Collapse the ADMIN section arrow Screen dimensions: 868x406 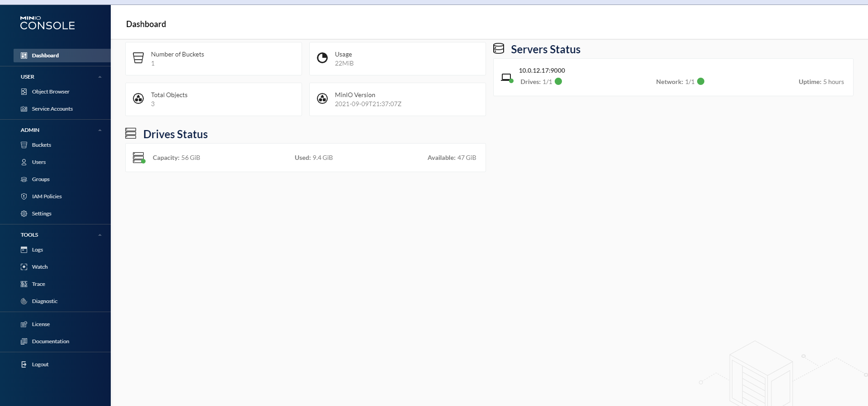coord(100,131)
